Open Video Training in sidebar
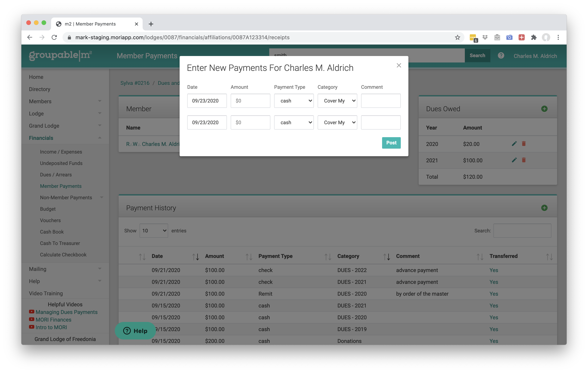This screenshot has width=588, height=373. (x=46, y=294)
